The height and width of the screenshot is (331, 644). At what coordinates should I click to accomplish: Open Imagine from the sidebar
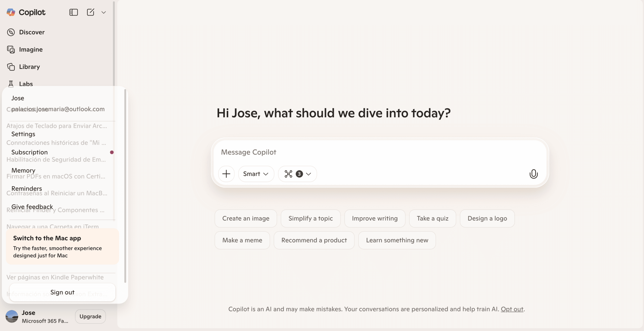31,50
